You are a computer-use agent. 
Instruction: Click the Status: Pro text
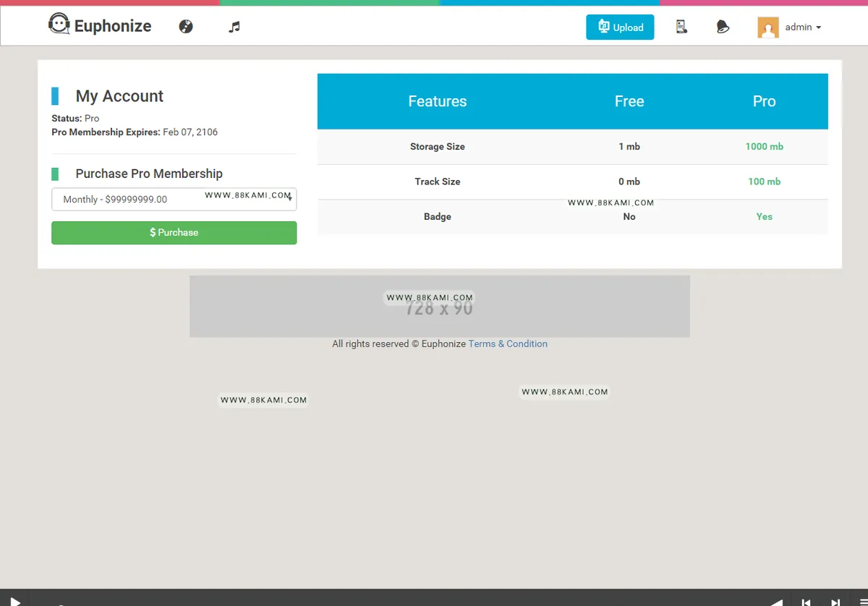[x=75, y=118]
